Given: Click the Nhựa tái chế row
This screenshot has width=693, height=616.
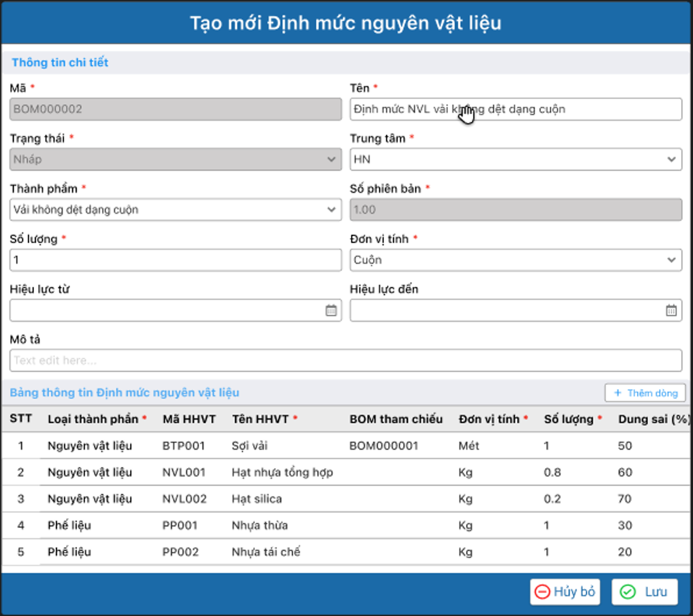Looking at the screenshot, I should pyautogui.click(x=266, y=552).
